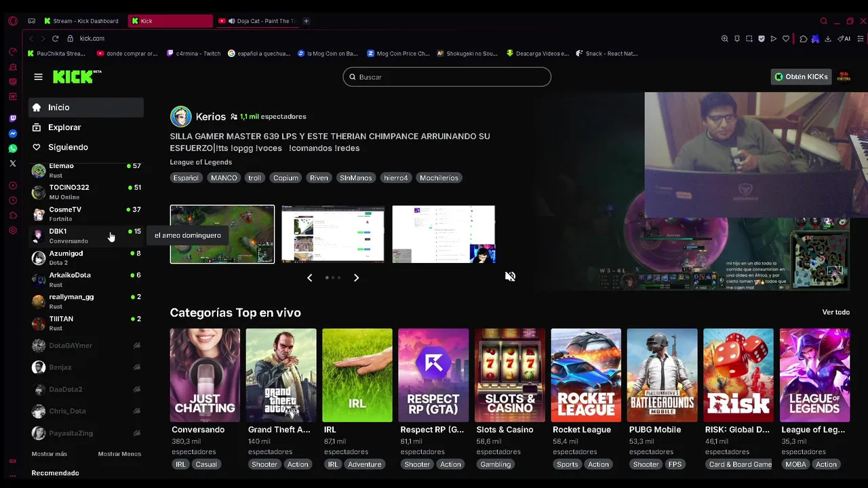Take a snapshot with the capture icon
The height and width of the screenshot is (488, 868).
click(x=749, y=39)
